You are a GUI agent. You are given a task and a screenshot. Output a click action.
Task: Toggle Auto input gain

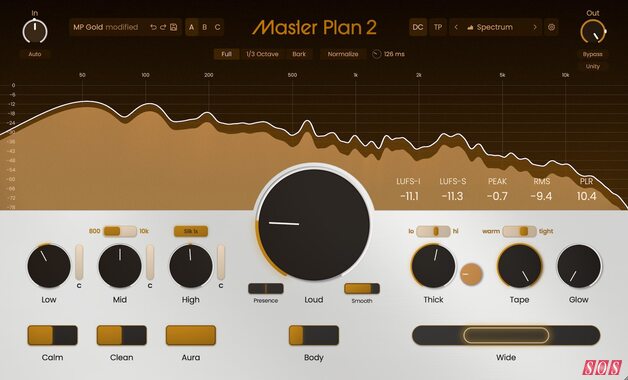[x=35, y=54]
